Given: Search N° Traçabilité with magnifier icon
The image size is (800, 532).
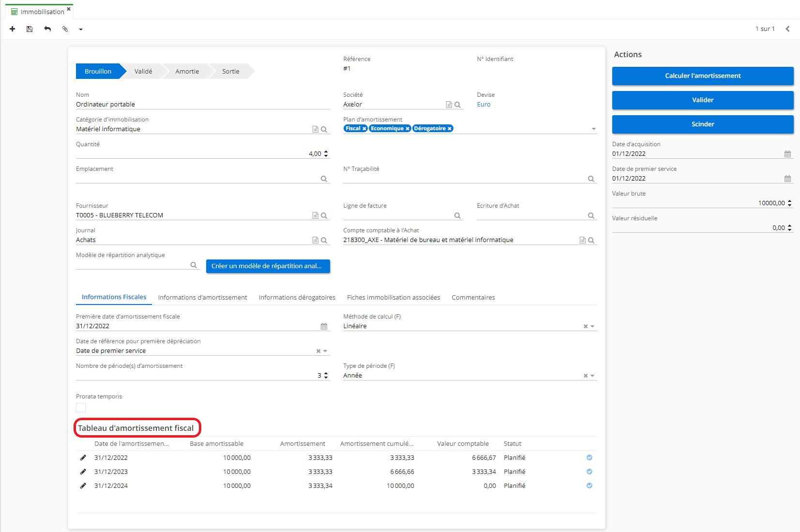Looking at the screenshot, I should (591, 179).
